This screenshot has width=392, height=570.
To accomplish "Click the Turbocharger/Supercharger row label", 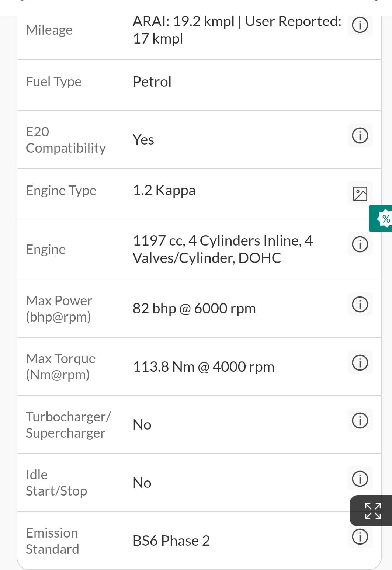I will [68, 425].
